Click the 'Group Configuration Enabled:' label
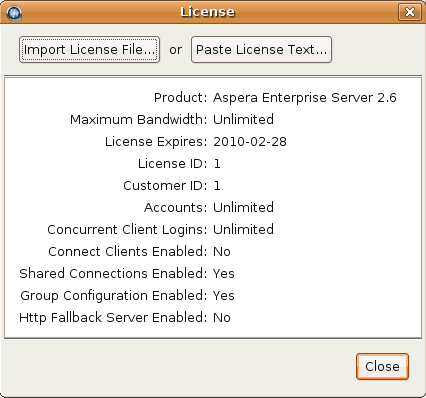 point(114,296)
